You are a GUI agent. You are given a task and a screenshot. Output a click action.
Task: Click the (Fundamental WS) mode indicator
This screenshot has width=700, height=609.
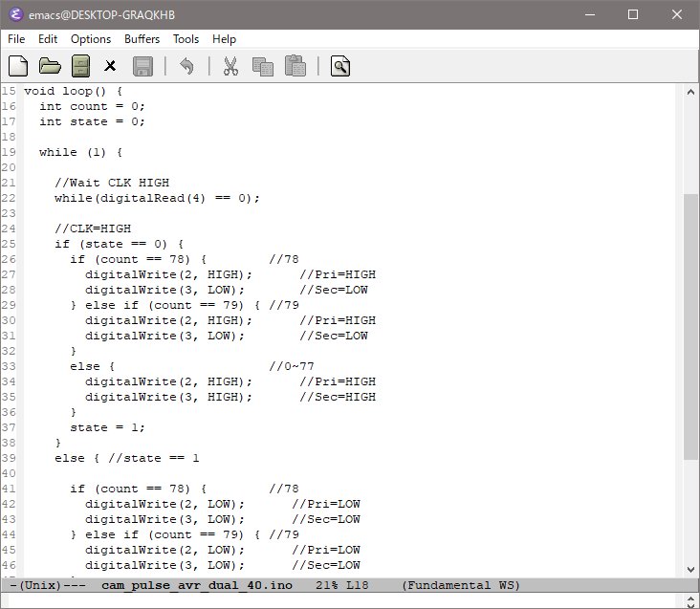point(461,585)
